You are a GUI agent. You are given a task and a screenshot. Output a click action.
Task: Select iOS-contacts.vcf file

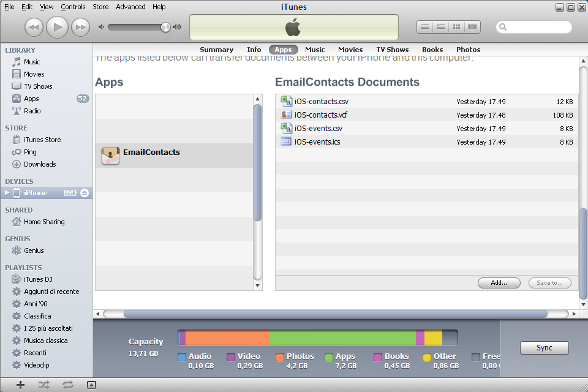(x=427, y=115)
